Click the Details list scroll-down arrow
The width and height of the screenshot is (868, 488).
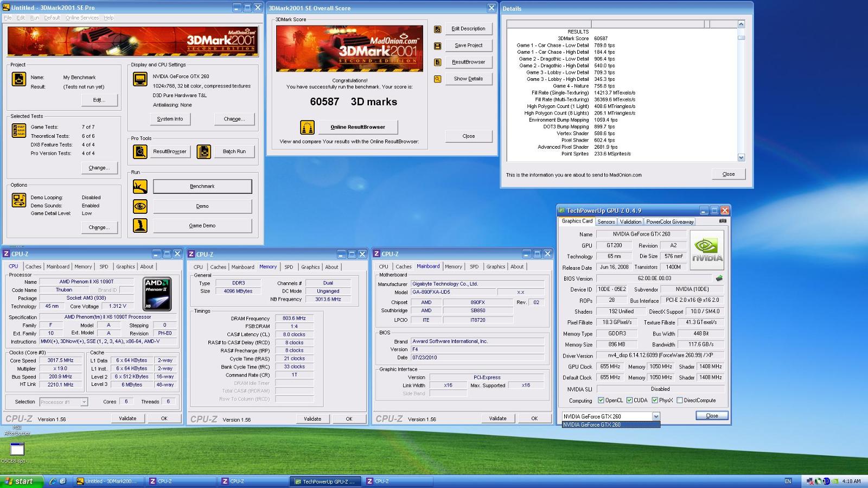coord(741,157)
